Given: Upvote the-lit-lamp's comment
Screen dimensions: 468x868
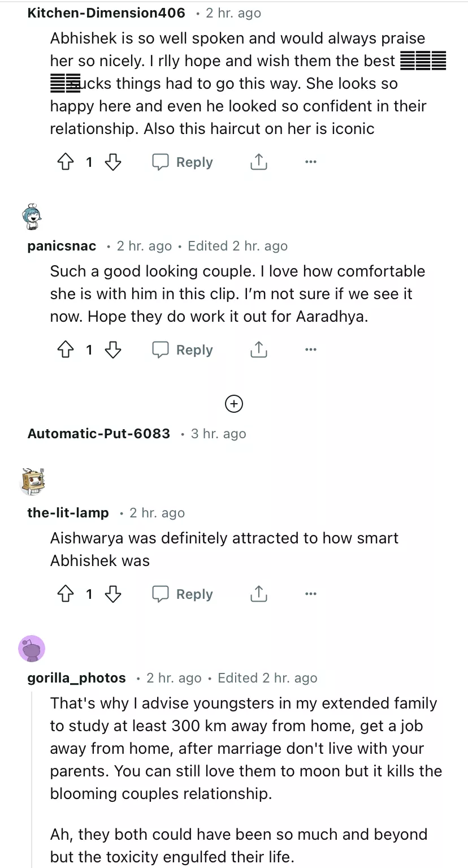Looking at the screenshot, I should 66,594.
